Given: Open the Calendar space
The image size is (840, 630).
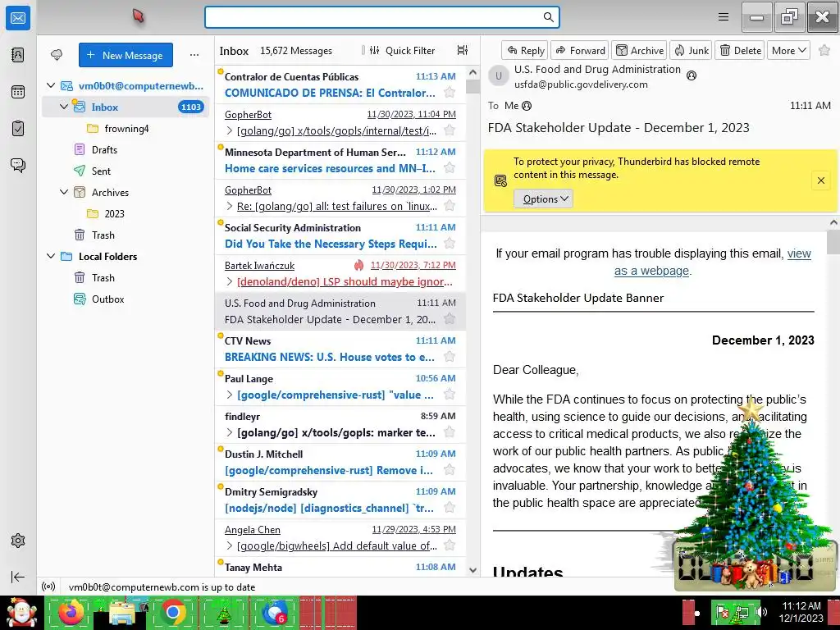Looking at the screenshot, I should tap(18, 92).
